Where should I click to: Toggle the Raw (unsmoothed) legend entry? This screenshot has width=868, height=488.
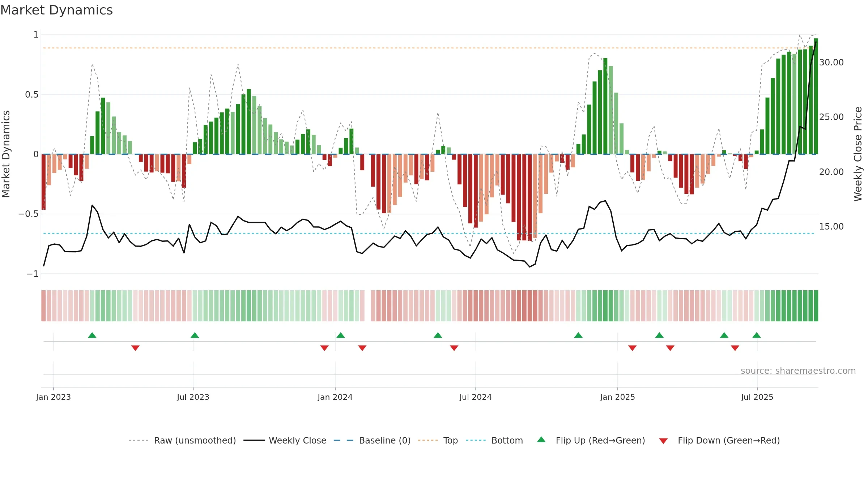click(x=182, y=440)
